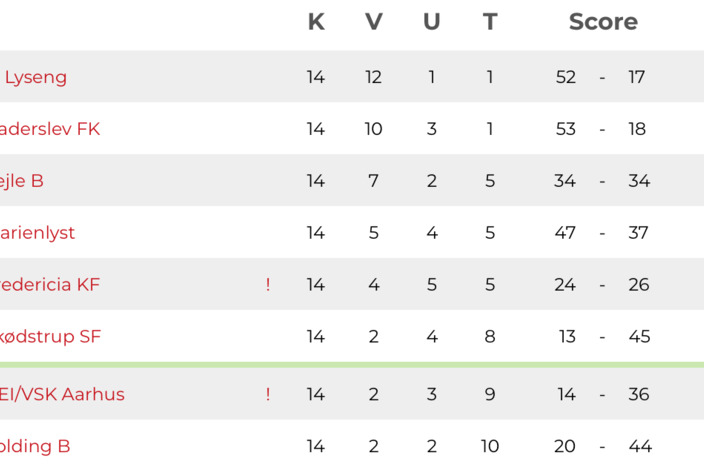704x470 pixels.
Task: Click the V column header
Action: [374, 22]
